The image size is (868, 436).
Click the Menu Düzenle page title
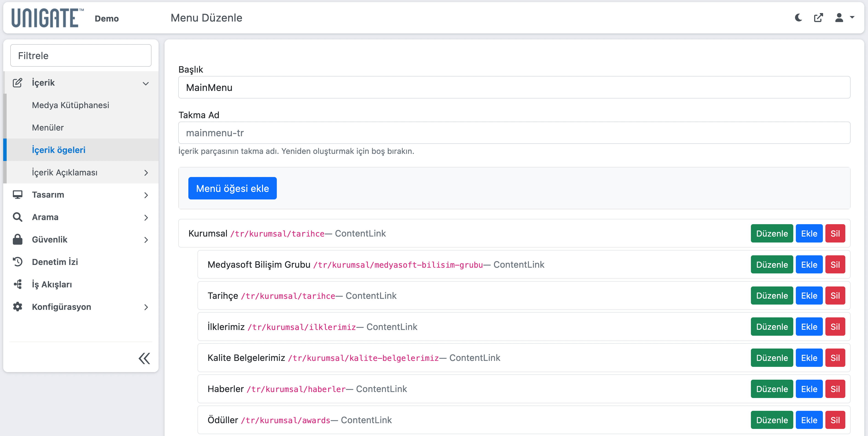206,18
